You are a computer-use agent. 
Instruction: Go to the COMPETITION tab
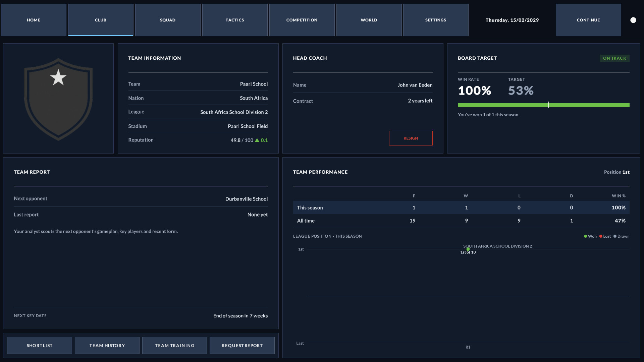tap(302, 20)
